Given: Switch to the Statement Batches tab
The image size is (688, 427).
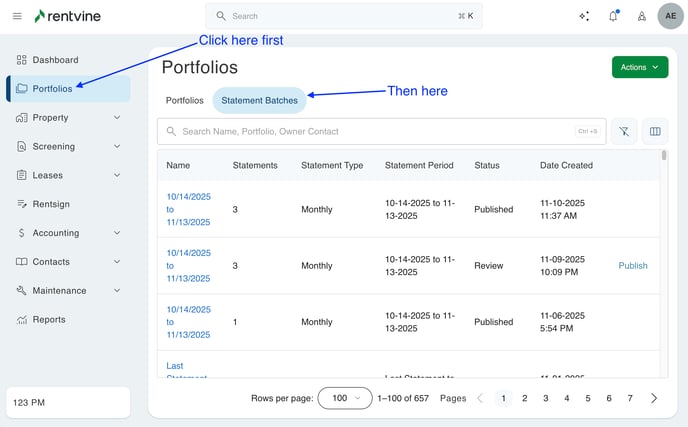Looking at the screenshot, I should point(259,100).
